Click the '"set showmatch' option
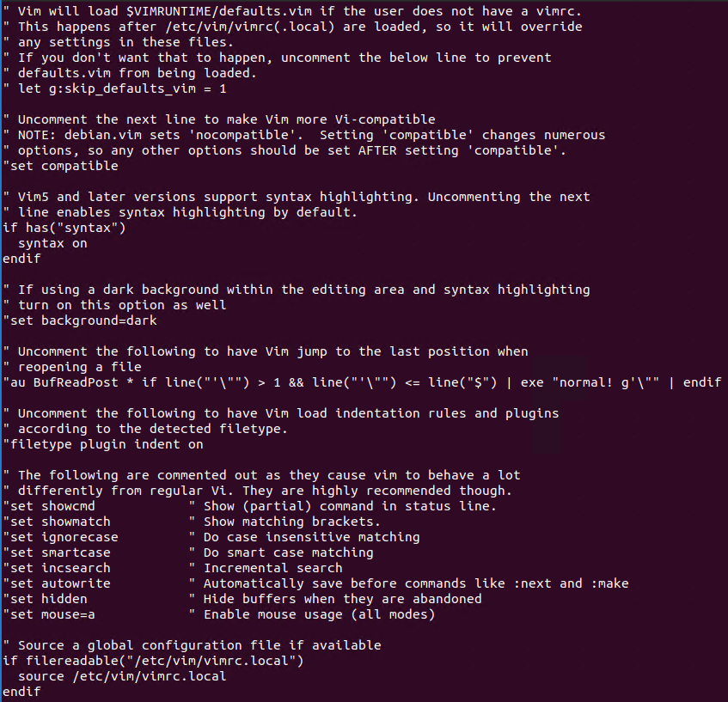 coord(57,522)
